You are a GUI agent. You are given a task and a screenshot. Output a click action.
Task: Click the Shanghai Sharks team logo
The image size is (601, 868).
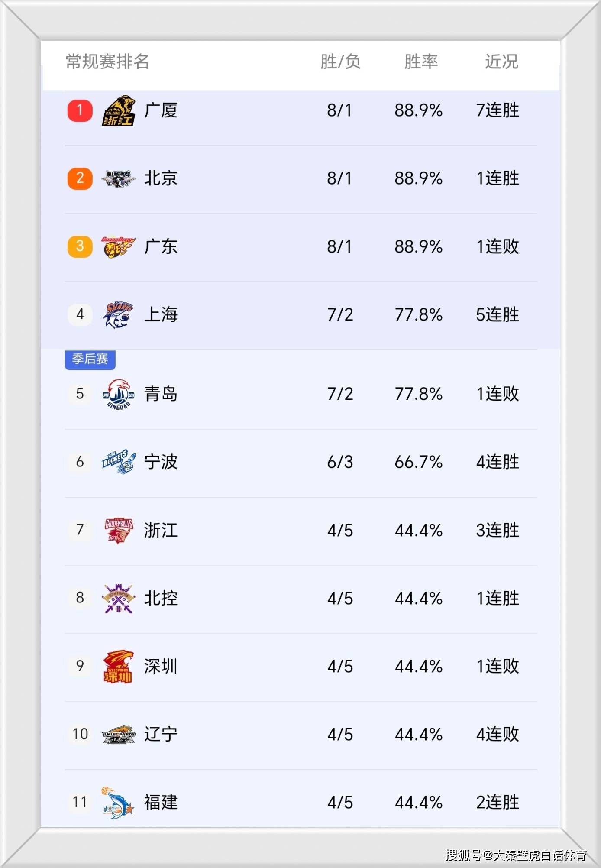(x=118, y=315)
